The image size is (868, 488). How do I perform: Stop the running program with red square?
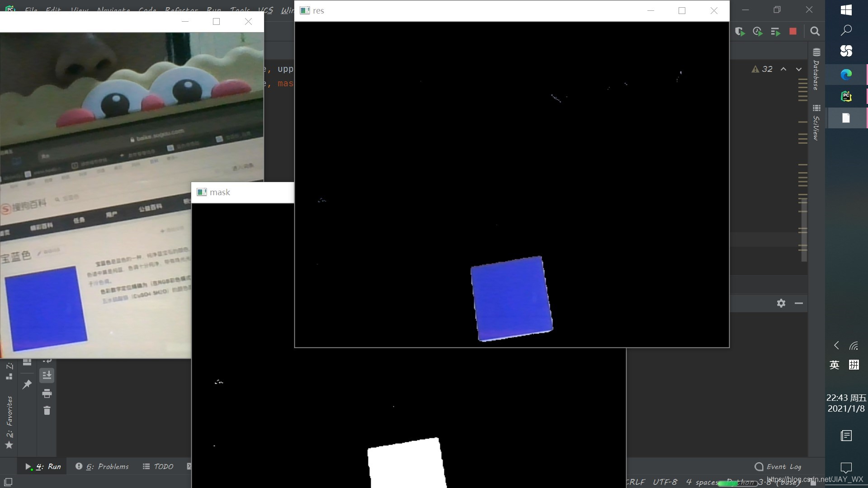793,31
